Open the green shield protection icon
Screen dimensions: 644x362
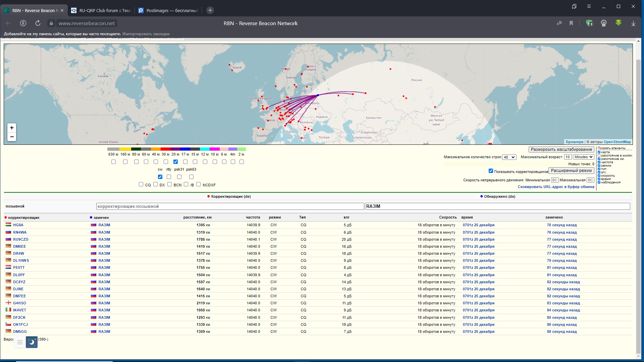589,23
